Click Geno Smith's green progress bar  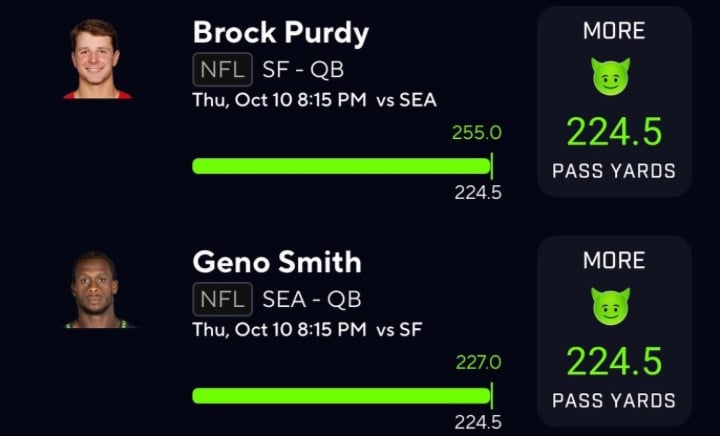click(x=341, y=396)
